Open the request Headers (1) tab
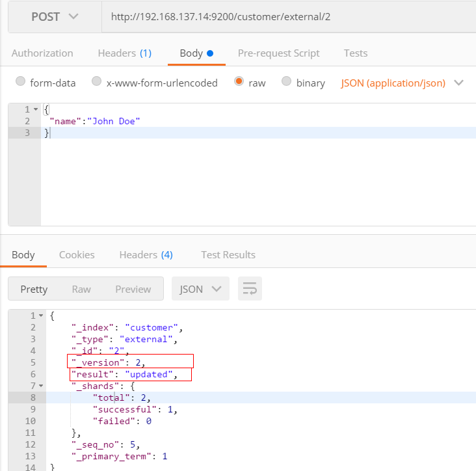This screenshot has width=476, height=471. pos(124,53)
